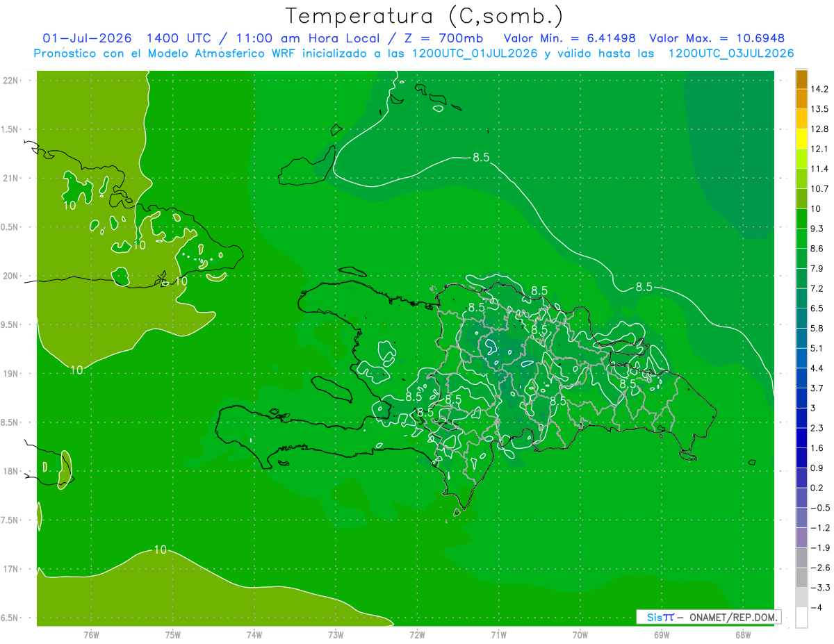Pick the purple swatch between -1.2 and -1.9
Screen dimensions: 834x644
801,538
